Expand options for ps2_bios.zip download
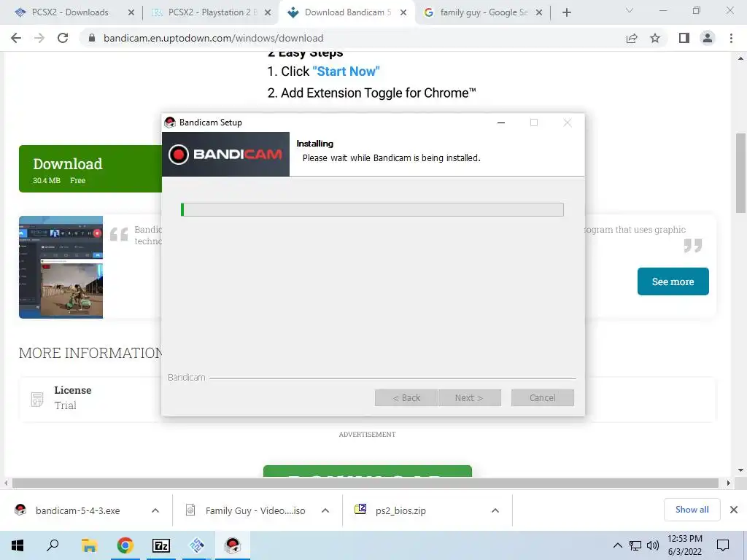 [x=495, y=510]
